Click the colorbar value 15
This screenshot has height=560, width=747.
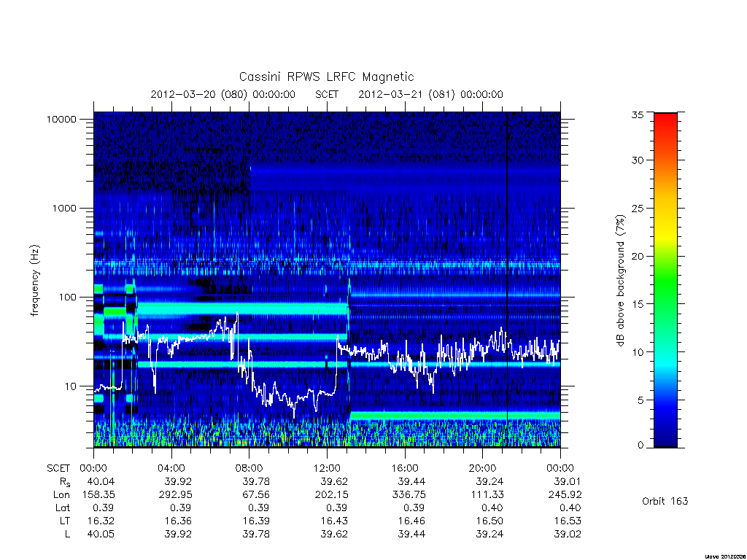(x=637, y=304)
